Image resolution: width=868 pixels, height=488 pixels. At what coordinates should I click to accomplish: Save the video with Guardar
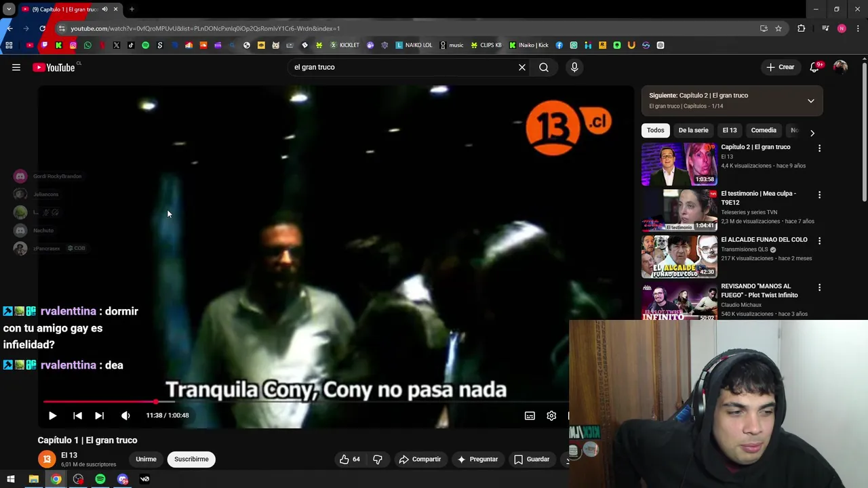coord(532,460)
